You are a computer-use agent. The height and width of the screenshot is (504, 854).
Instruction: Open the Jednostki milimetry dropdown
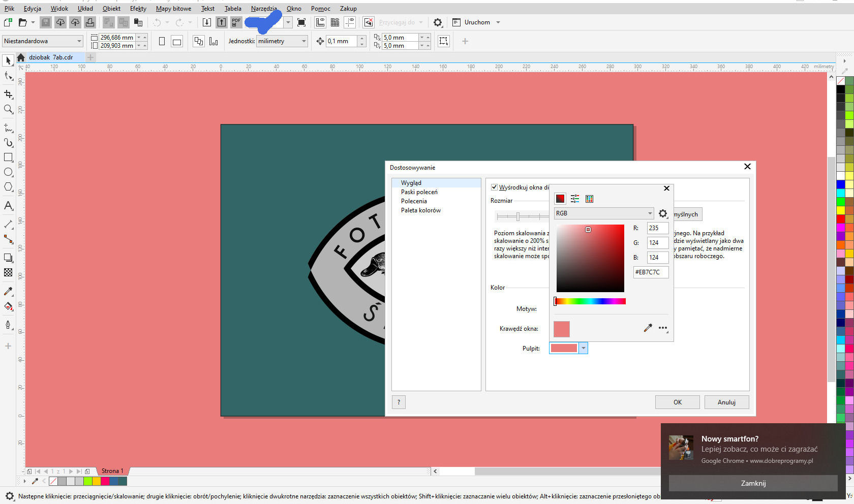(x=282, y=41)
